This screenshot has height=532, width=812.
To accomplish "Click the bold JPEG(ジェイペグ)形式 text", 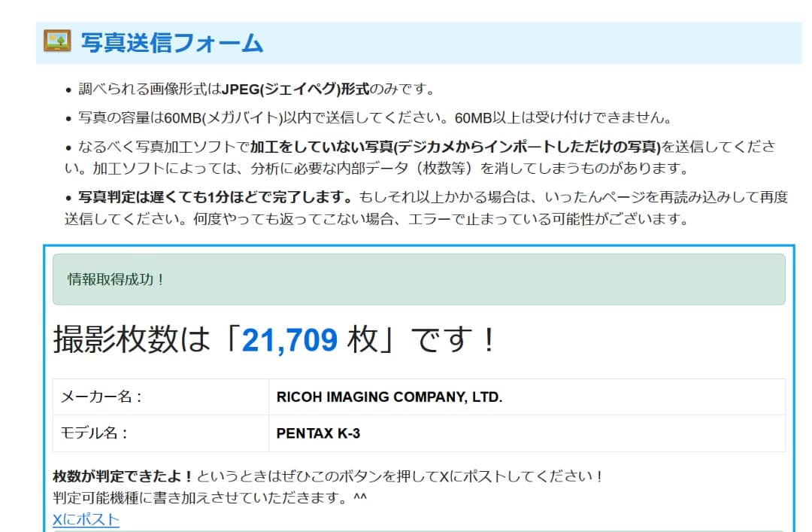I will click(295, 90).
